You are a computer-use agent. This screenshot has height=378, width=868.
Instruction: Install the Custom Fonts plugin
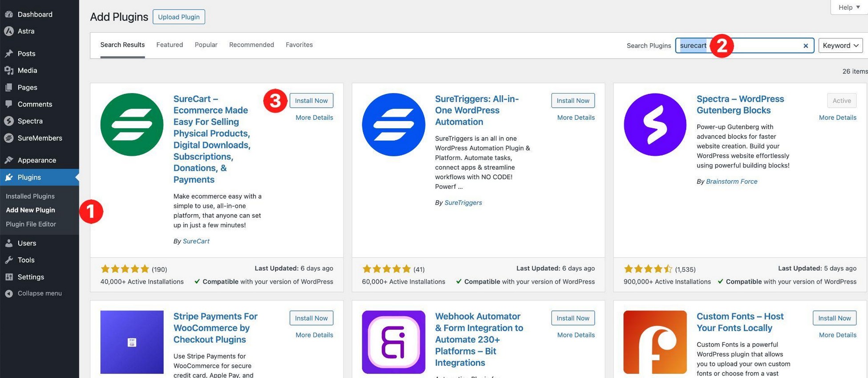pos(835,318)
